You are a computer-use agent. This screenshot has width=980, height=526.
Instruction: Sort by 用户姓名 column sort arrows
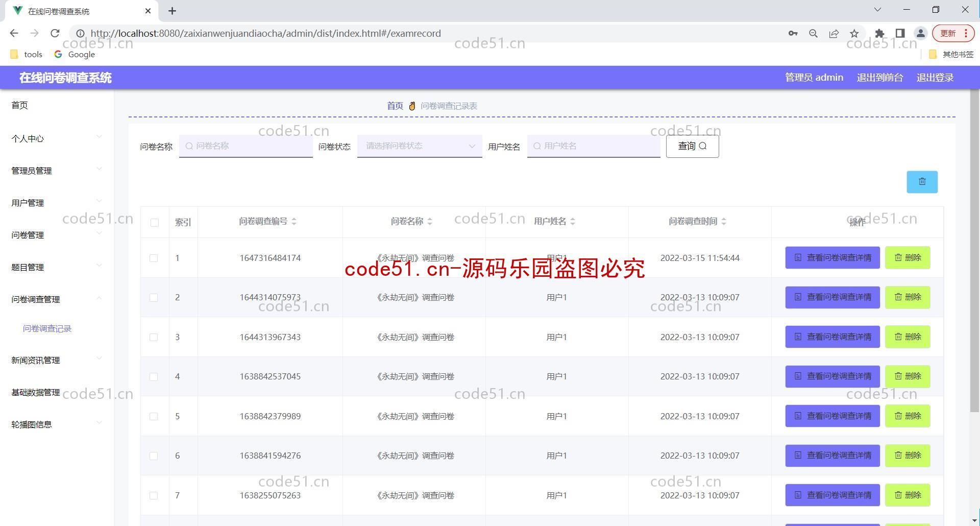tap(573, 221)
